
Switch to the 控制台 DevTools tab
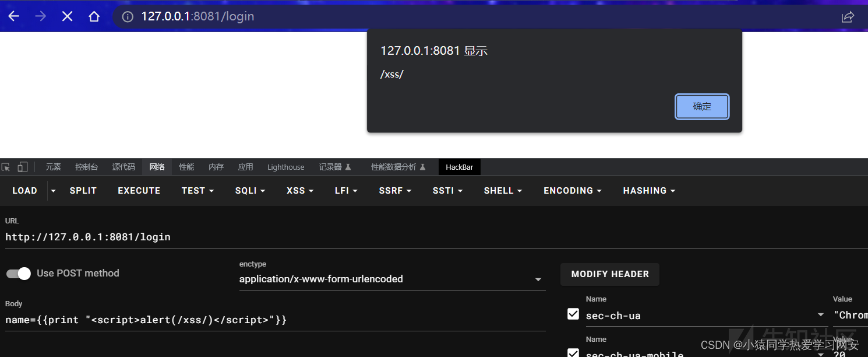click(x=86, y=167)
